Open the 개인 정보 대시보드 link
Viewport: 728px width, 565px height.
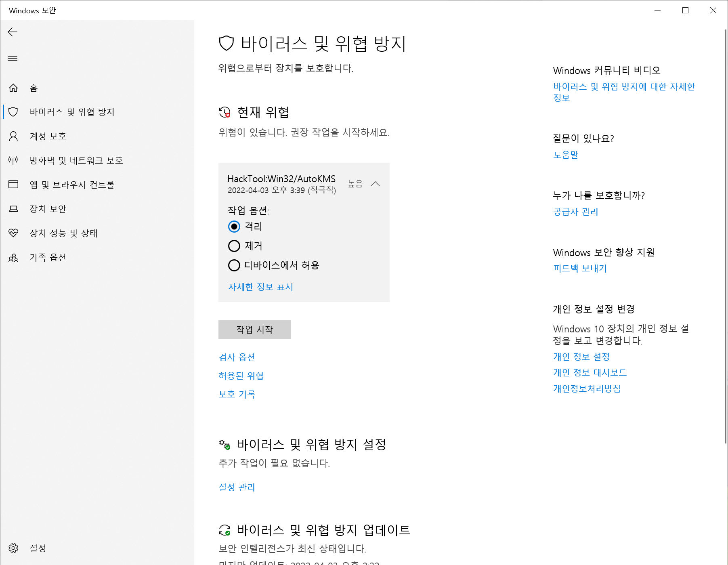click(x=590, y=372)
